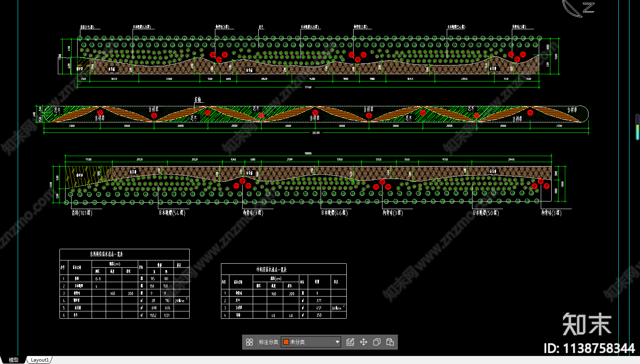Click the orange color swatch beside 未分类

286,342
